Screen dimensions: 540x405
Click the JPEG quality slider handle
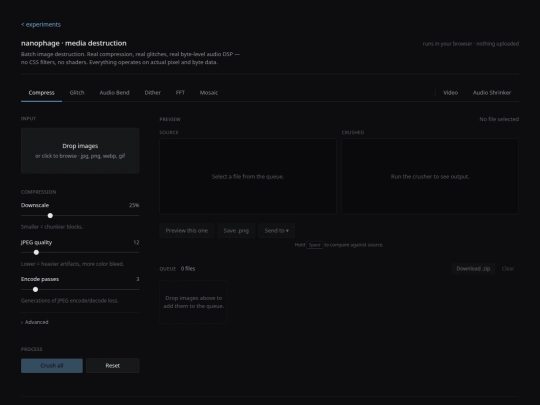coord(36,252)
